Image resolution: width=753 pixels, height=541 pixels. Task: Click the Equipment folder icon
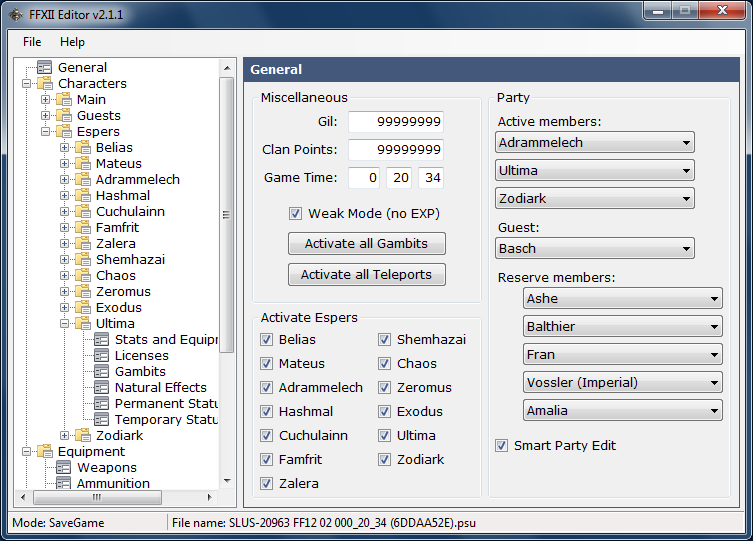click(x=46, y=451)
